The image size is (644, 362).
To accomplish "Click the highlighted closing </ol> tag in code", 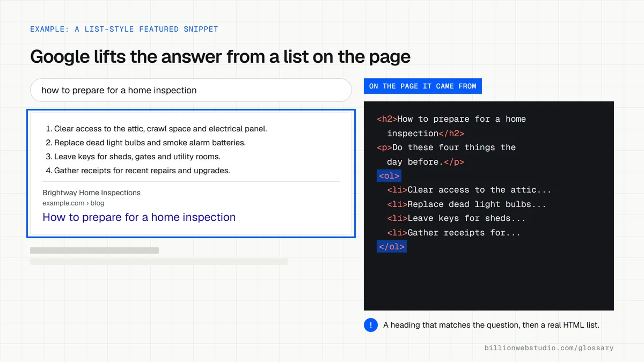I will 392,247.
